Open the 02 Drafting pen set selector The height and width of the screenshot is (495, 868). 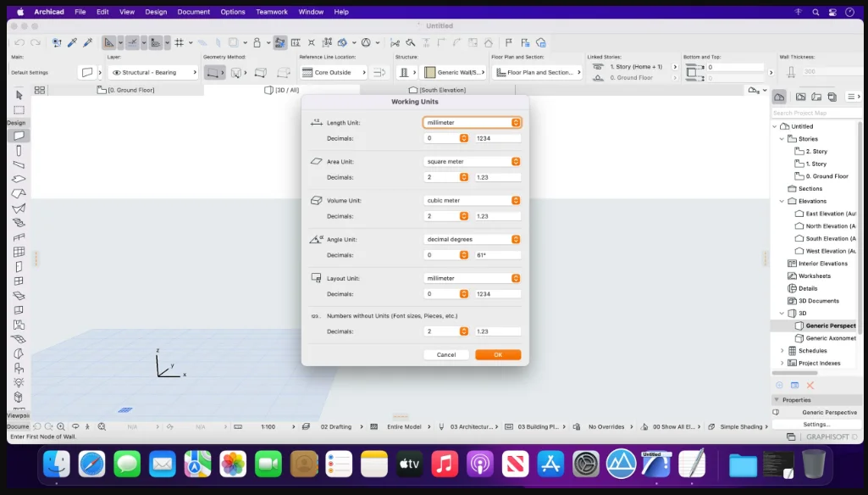pyautogui.click(x=335, y=427)
